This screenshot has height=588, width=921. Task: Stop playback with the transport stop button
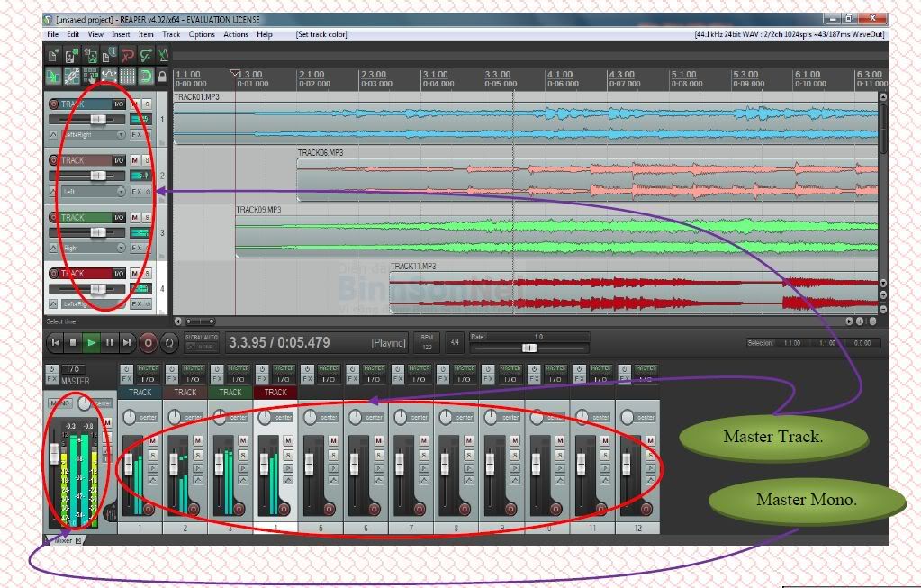pos(74,342)
